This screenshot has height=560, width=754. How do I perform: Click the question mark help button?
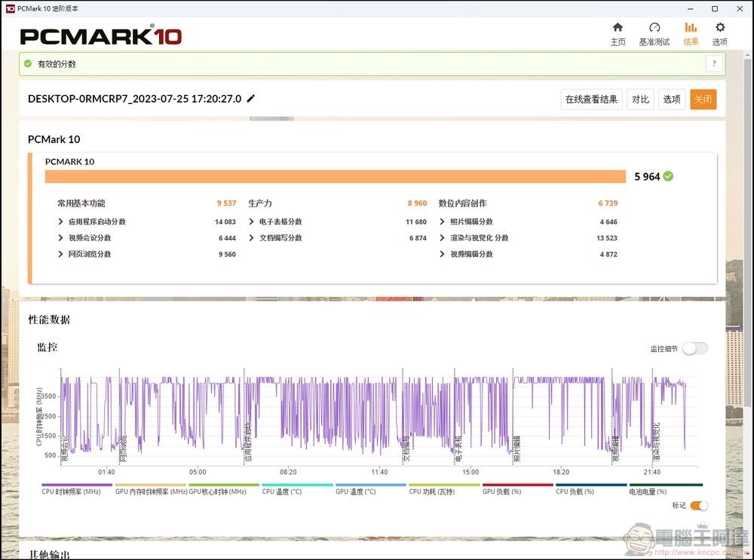tap(714, 63)
